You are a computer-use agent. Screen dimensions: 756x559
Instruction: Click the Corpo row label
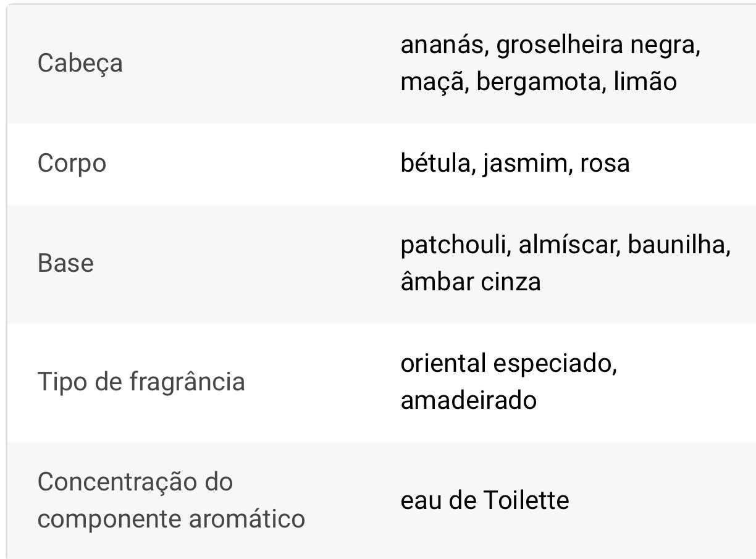tap(72, 164)
